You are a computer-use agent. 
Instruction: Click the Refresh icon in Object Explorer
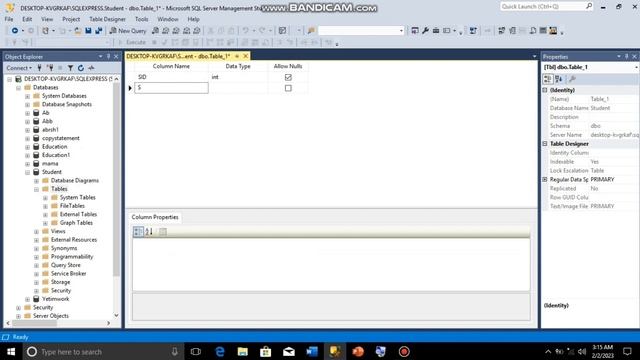pos(81,68)
